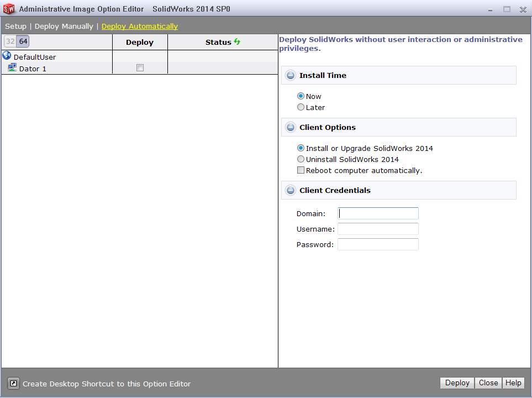Refresh deployment status with green arrows icon
The image size is (532, 398).
(x=237, y=42)
